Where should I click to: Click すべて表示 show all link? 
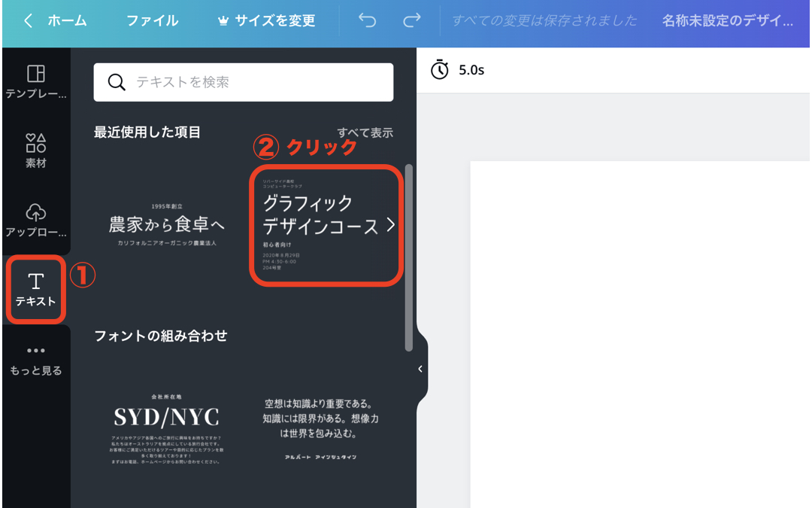pyautogui.click(x=365, y=132)
